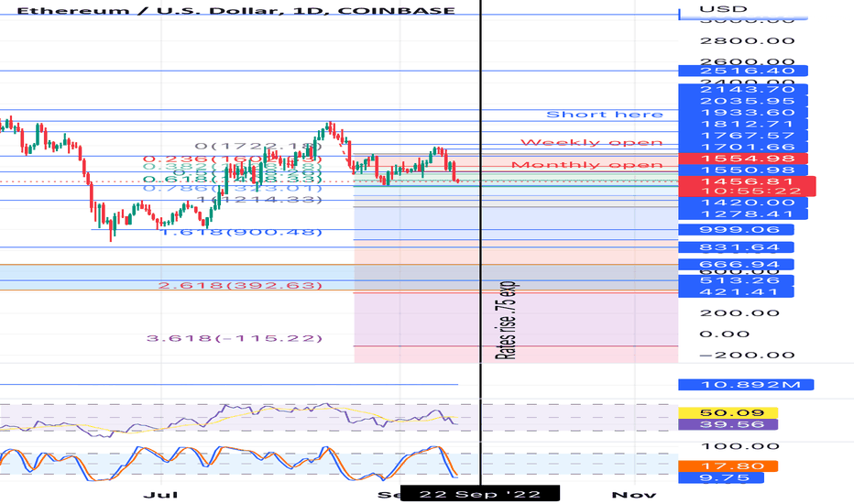
Task: Select the 1278.41 price label
Action: [743, 214]
